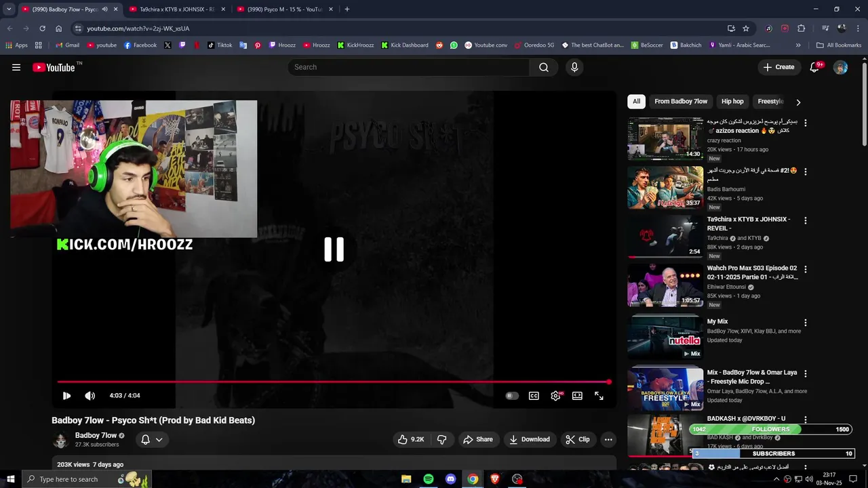
Task: Share the video
Action: (478, 439)
